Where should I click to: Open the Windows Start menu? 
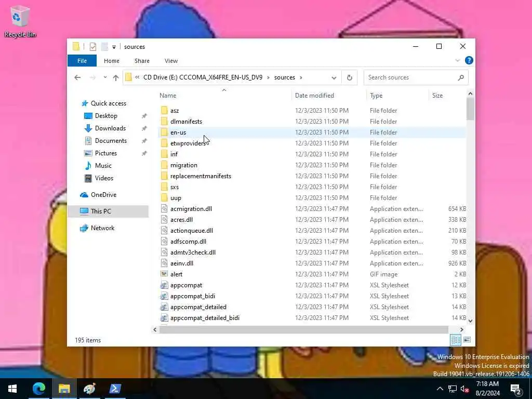click(x=12, y=389)
